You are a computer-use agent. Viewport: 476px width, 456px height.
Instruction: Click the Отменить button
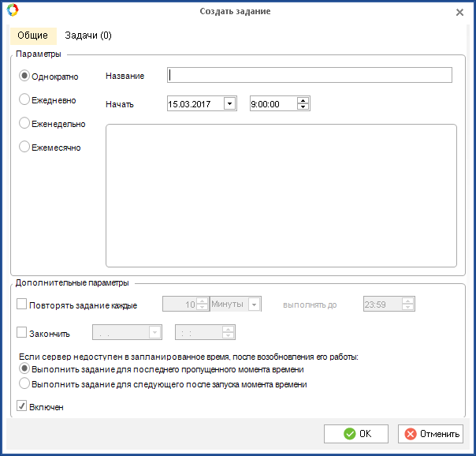[x=430, y=434]
